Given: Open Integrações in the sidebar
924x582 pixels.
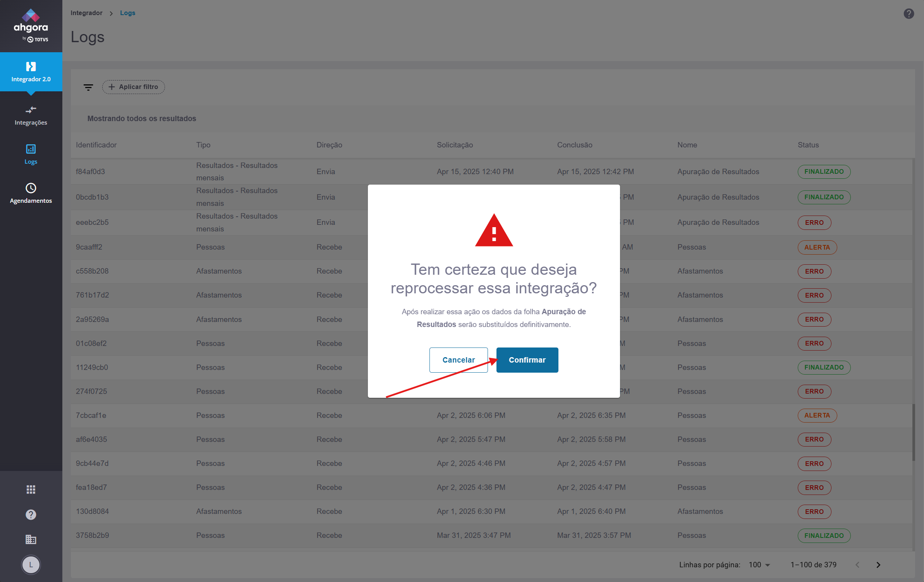Looking at the screenshot, I should 31,115.
